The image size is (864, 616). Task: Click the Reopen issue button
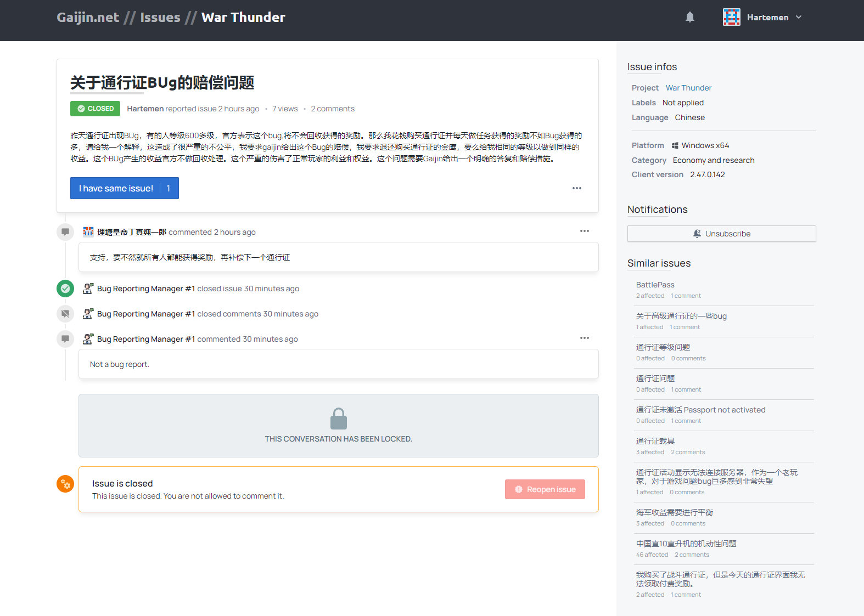tap(545, 489)
